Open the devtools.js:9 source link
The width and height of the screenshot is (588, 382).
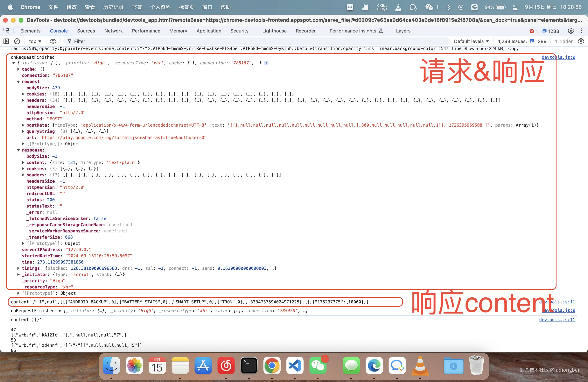pos(559,57)
